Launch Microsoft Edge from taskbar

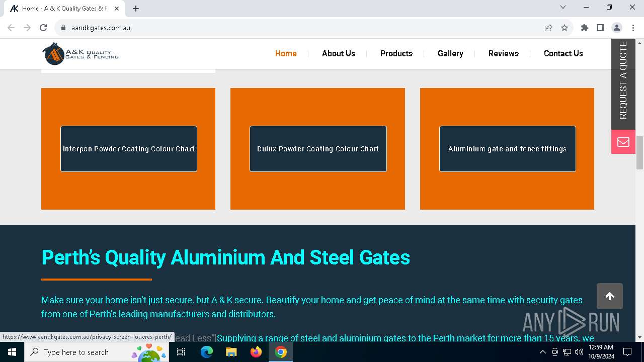click(x=207, y=352)
